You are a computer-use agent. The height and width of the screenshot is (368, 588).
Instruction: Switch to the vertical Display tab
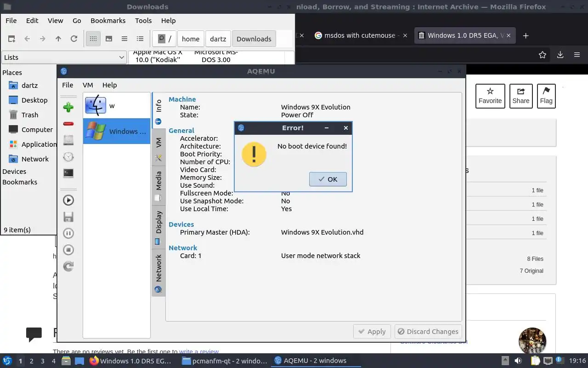(158, 228)
